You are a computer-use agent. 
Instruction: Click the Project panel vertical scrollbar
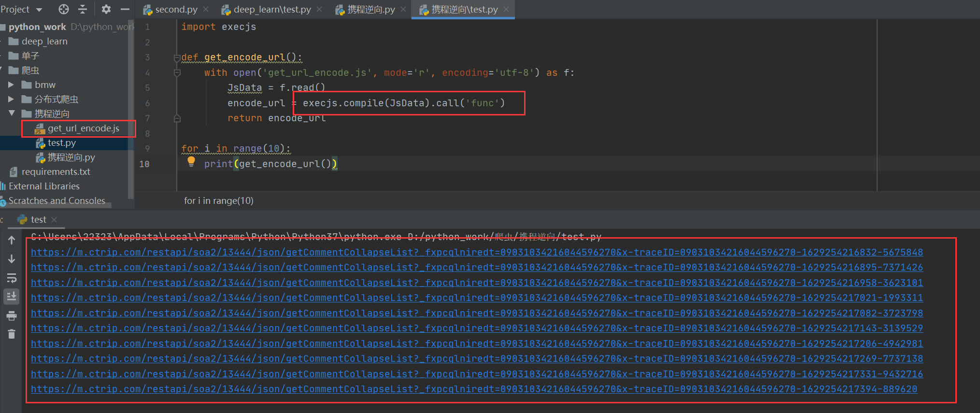point(130,109)
